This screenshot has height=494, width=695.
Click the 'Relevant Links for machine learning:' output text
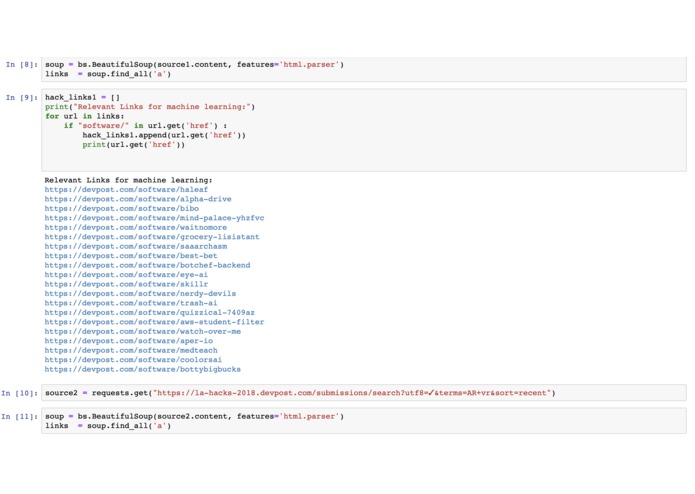[128, 180]
